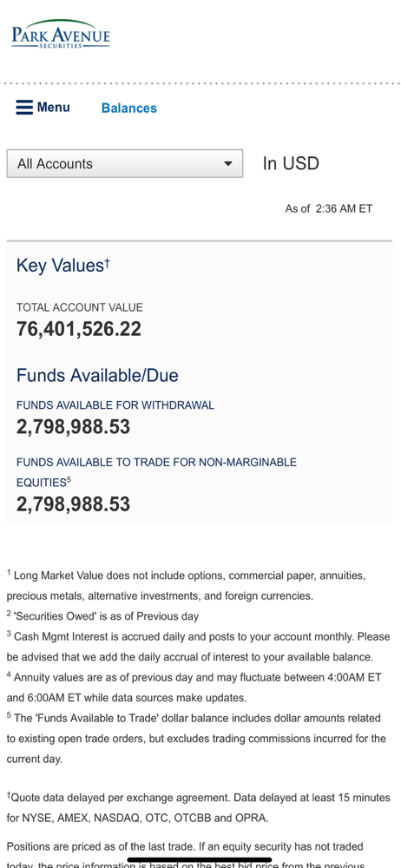The image size is (401, 868).
Task: Click the Key Values heading
Action: pos(62,266)
